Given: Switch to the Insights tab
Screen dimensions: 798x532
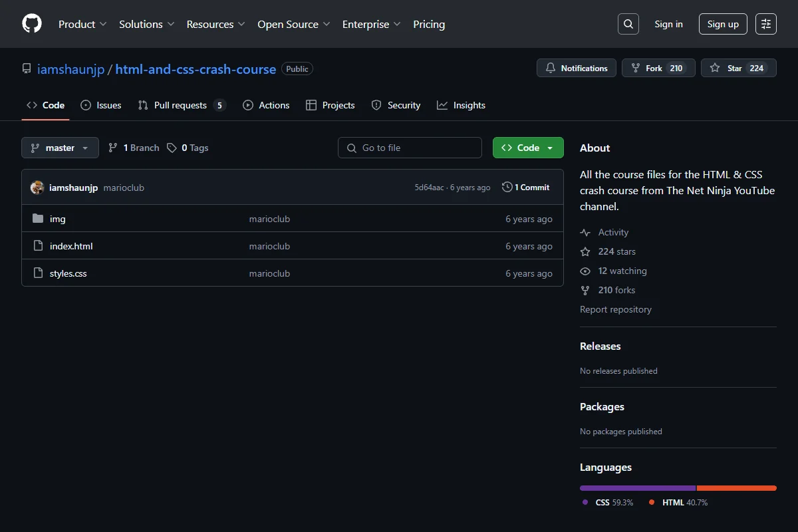Looking at the screenshot, I should coord(461,105).
